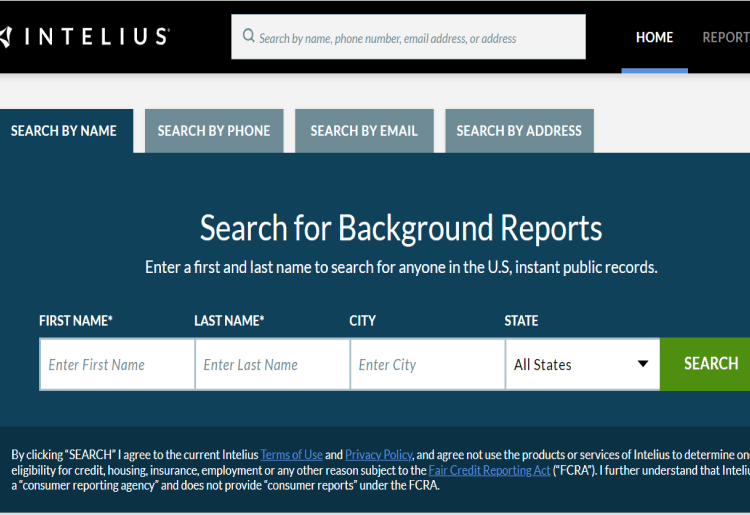Click the green SEARCH button
This screenshot has height=515, width=750.
[705, 364]
